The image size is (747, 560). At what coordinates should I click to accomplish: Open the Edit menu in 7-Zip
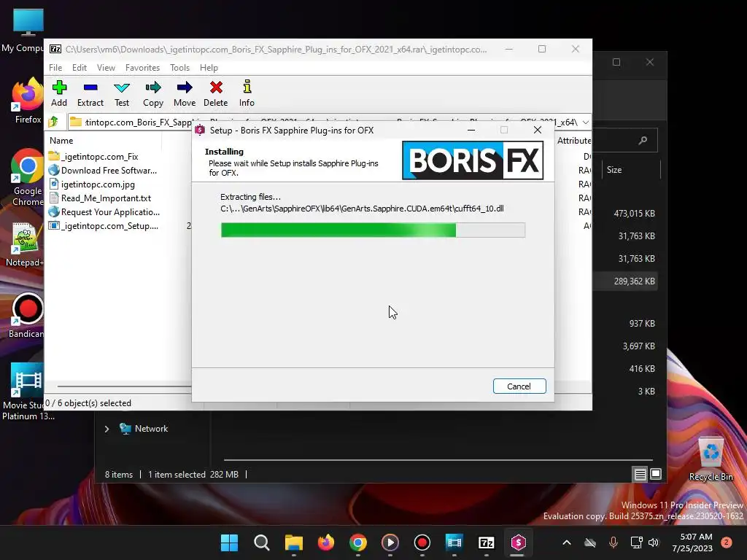pyautogui.click(x=79, y=68)
